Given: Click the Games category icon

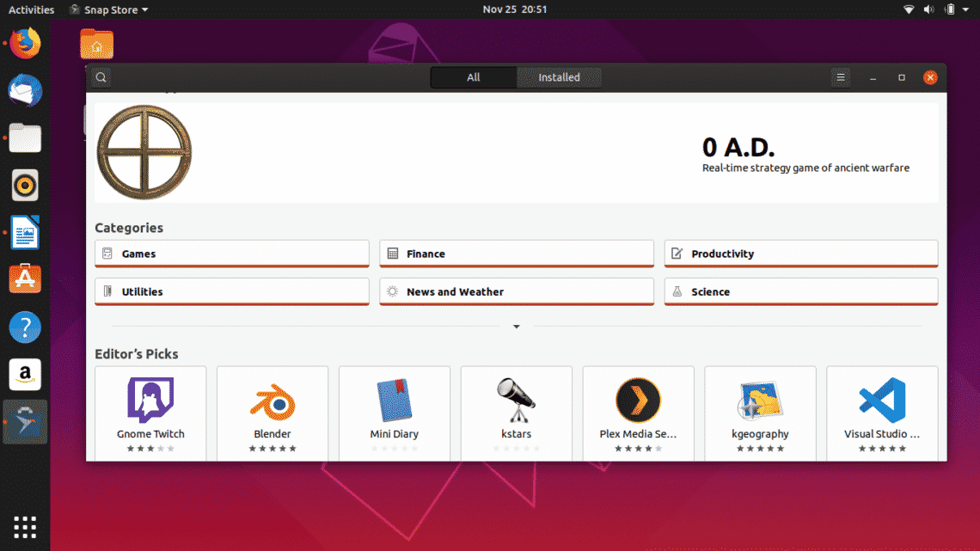Looking at the screenshot, I should pyautogui.click(x=107, y=254).
